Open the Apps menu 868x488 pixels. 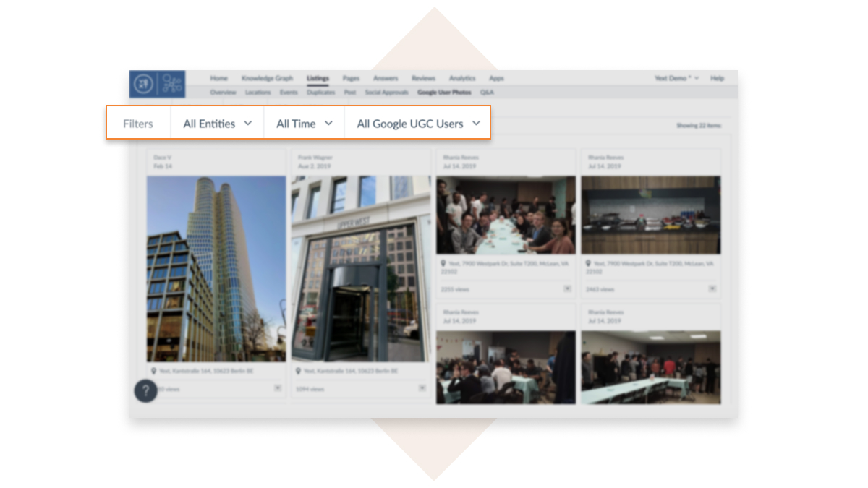pyautogui.click(x=496, y=78)
